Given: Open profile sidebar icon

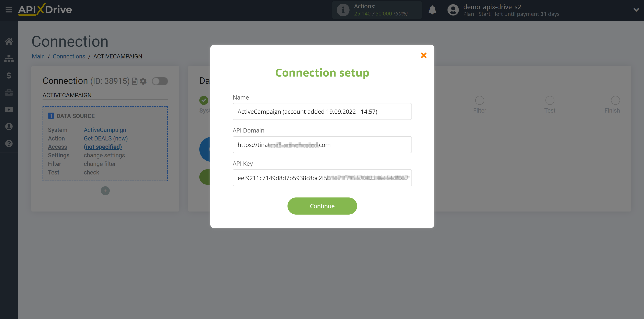Looking at the screenshot, I should click(9, 126).
